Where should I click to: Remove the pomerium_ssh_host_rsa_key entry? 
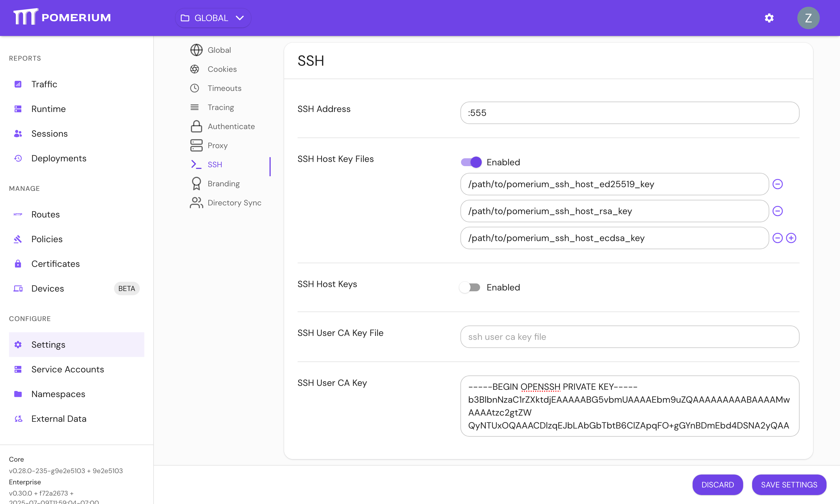[x=778, y=211]
